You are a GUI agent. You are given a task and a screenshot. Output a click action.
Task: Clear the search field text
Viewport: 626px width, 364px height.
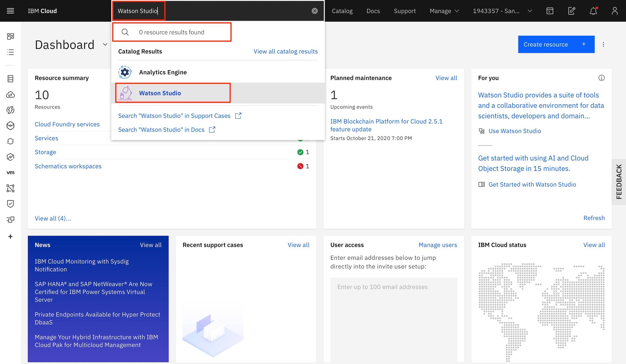[315, 11]
